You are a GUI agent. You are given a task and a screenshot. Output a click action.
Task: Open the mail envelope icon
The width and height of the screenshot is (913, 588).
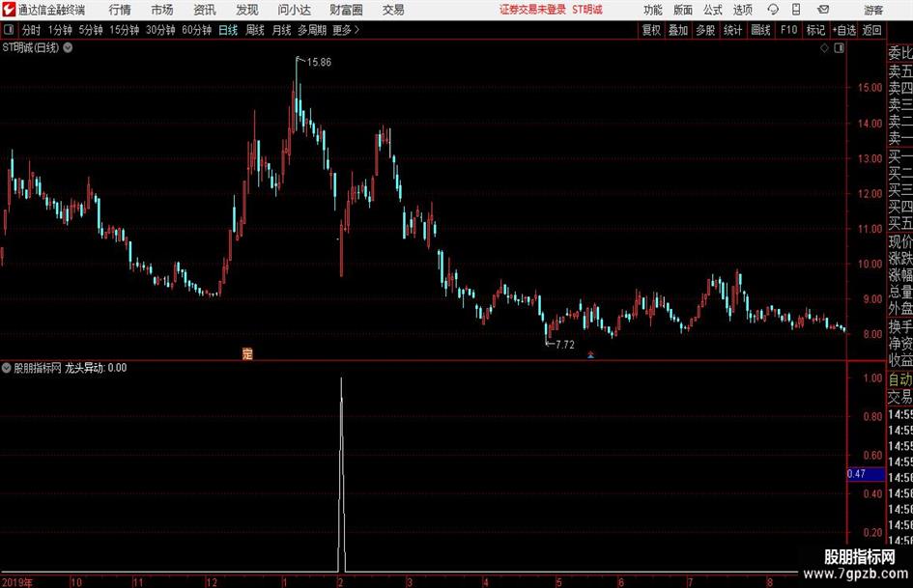(823, 10)
